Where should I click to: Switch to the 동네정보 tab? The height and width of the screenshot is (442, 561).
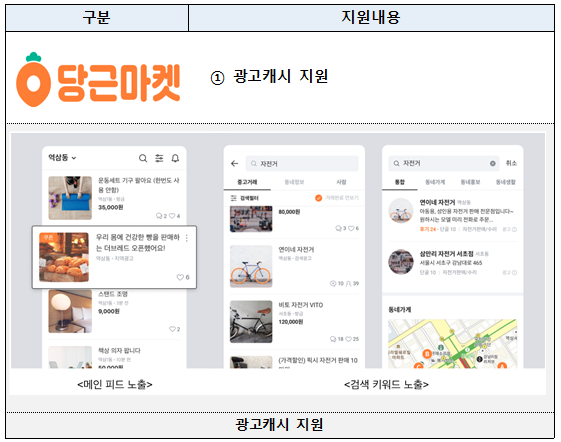pos(294,182)
